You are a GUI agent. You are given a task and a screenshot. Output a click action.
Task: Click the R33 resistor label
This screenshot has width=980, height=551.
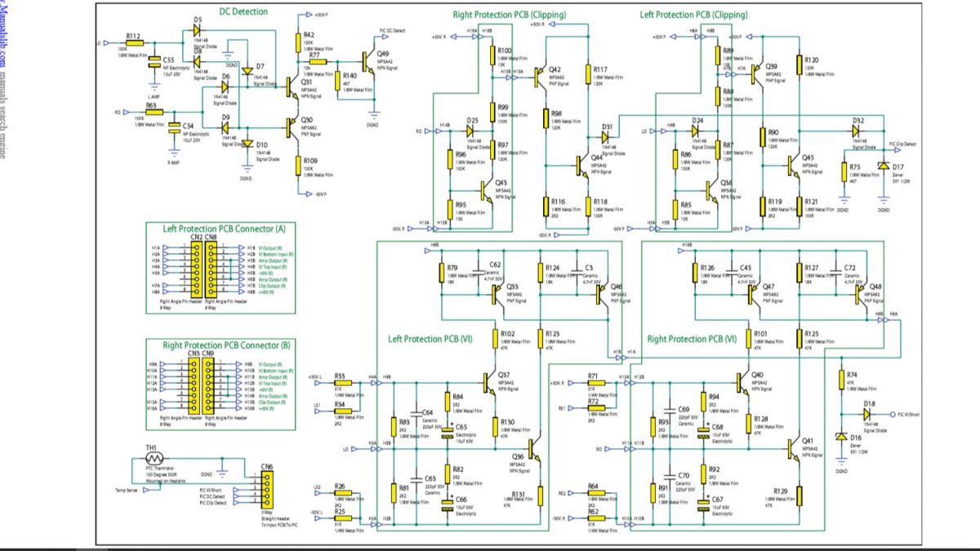[340, 375]
